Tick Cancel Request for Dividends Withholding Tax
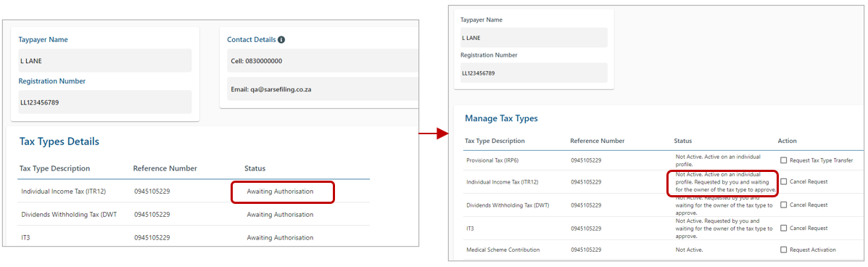Viewport: 868px width, 267px height. coord(783,205)
